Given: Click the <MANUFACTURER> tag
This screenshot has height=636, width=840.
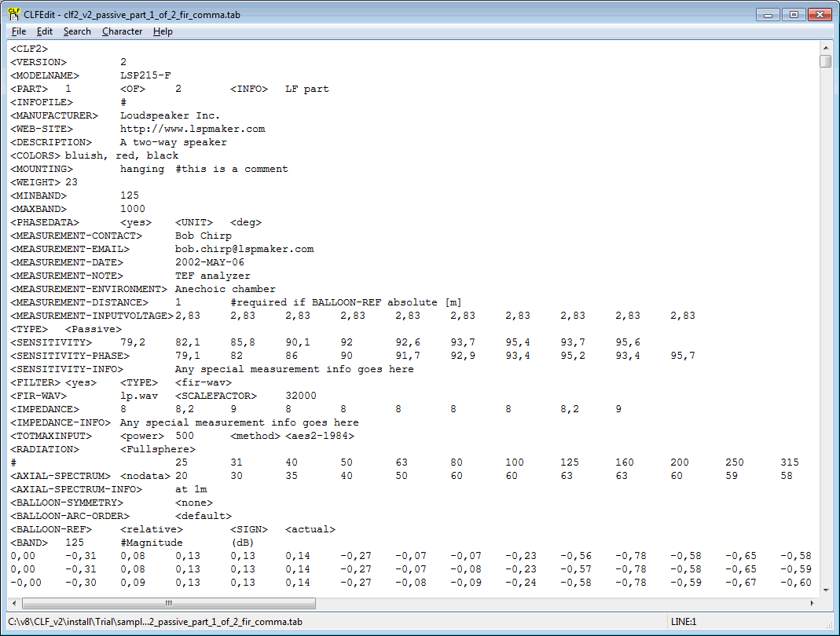Looking at the screenshot, I should pyautogui.click(x=54, y=115).
